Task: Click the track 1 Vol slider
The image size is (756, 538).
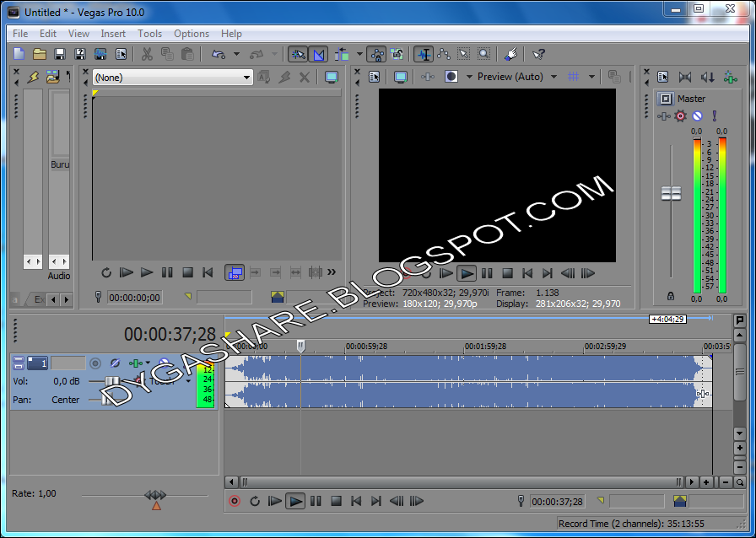Action: pyautogui.click(x=112, y=381)
